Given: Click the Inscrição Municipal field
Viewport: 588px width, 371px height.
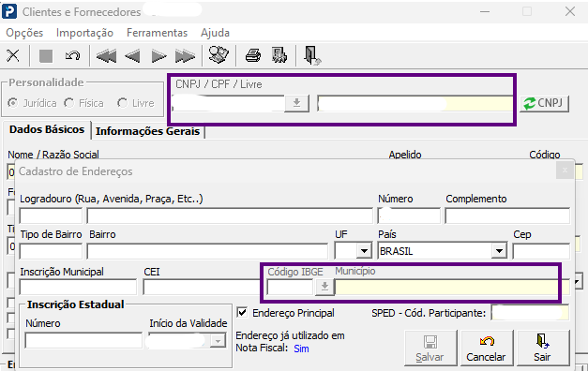Looking at the screenshot, I should coord(78,288).
